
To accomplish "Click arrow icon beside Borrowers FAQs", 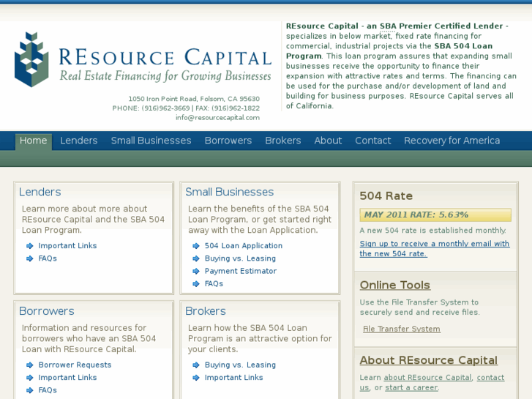I will [x=30, y=390].
